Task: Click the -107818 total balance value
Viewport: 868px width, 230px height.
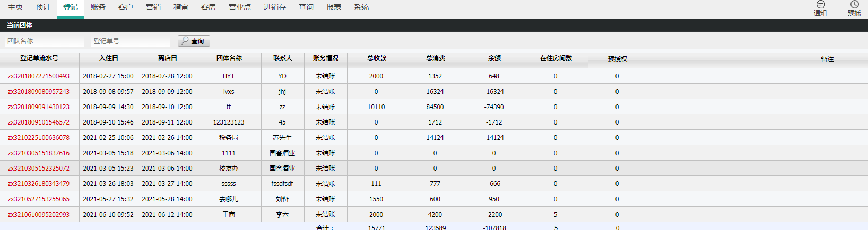Action: pyautogui.click(x=494, y=227)
